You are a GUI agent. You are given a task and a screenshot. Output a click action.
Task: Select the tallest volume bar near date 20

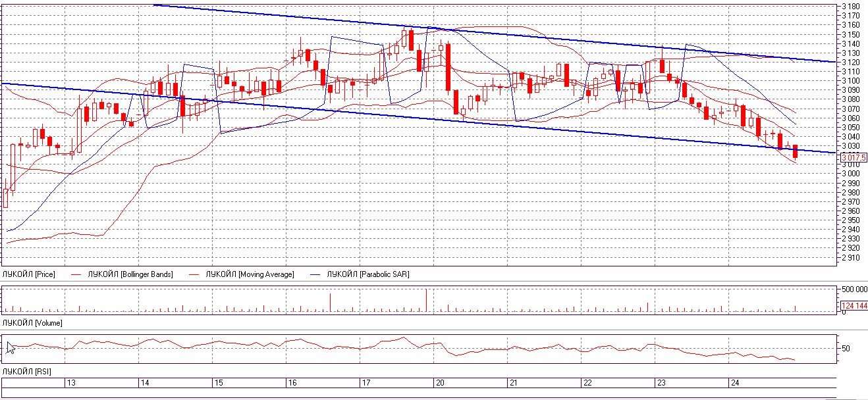(426, 300)
